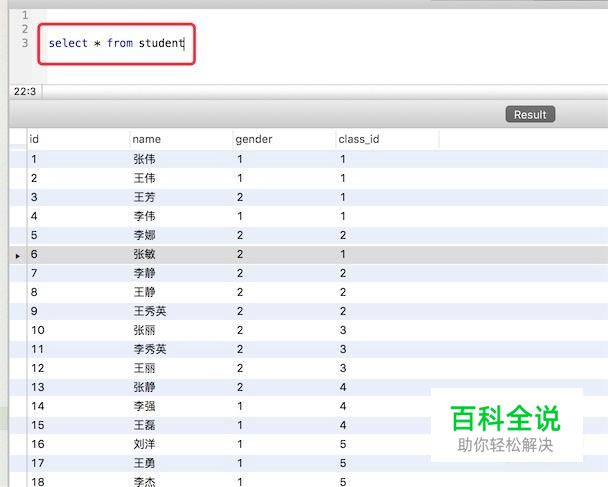
Task: Select the name cell '王秀英'
Action: [150, 311]
